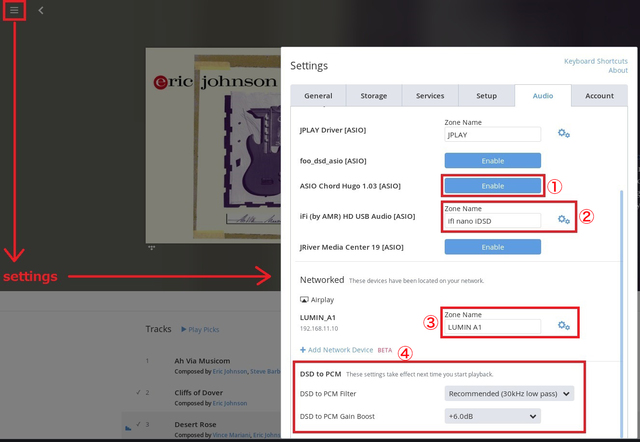The width and height of the screenshot is (640, 442).
Task: Open the hamburger navigation menu
Action: tap(14, 10)
